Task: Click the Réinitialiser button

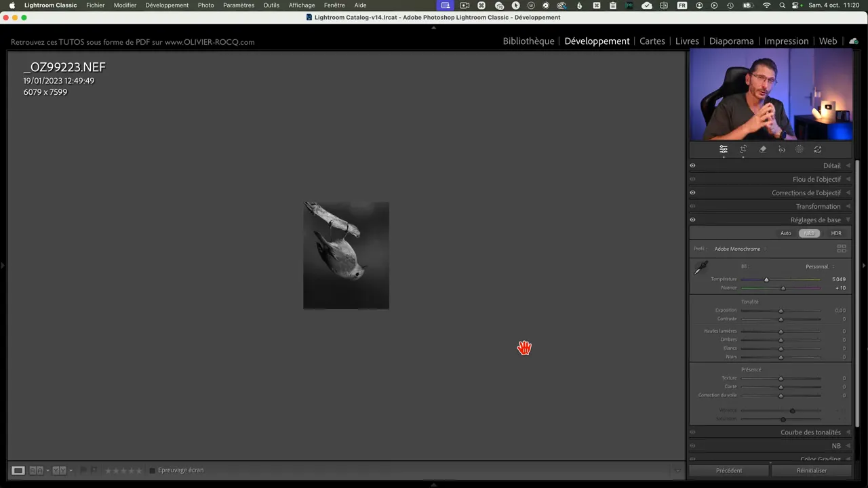Action: [812, 470]
